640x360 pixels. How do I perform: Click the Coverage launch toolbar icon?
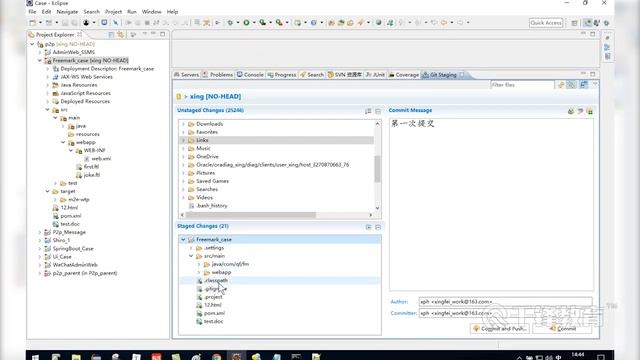[263, 23]
